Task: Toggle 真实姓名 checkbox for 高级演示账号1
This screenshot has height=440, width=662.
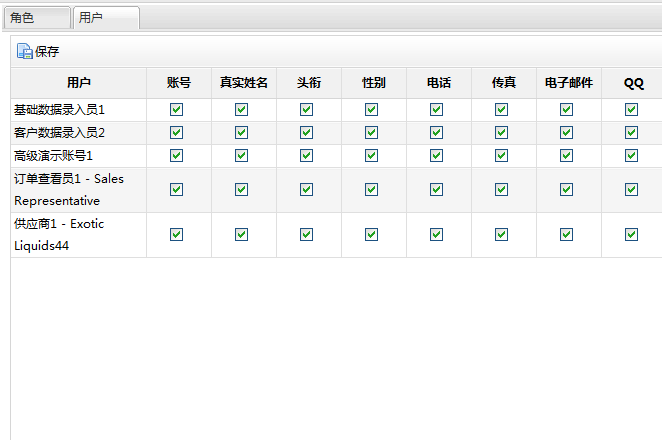Action: coord(241,156)
